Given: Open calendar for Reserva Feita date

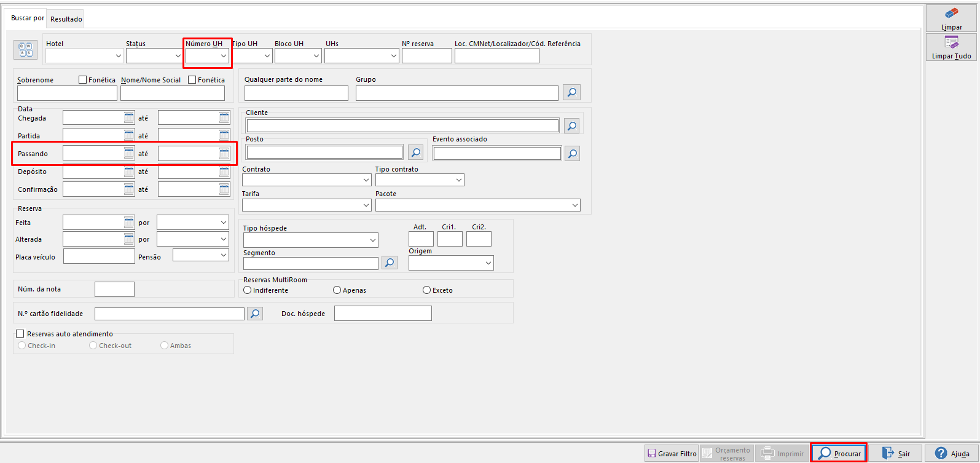Looking at the screenshot, I should point(129,222).
